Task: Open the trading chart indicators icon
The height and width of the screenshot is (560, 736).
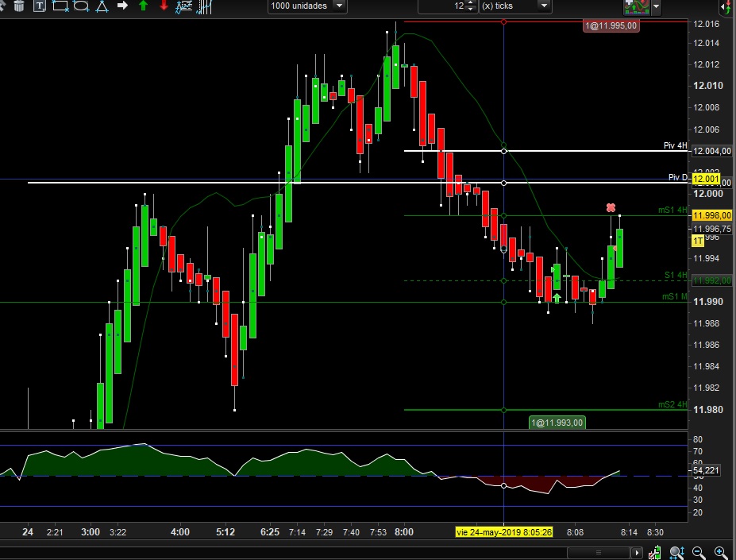Action: coord(636,6)
